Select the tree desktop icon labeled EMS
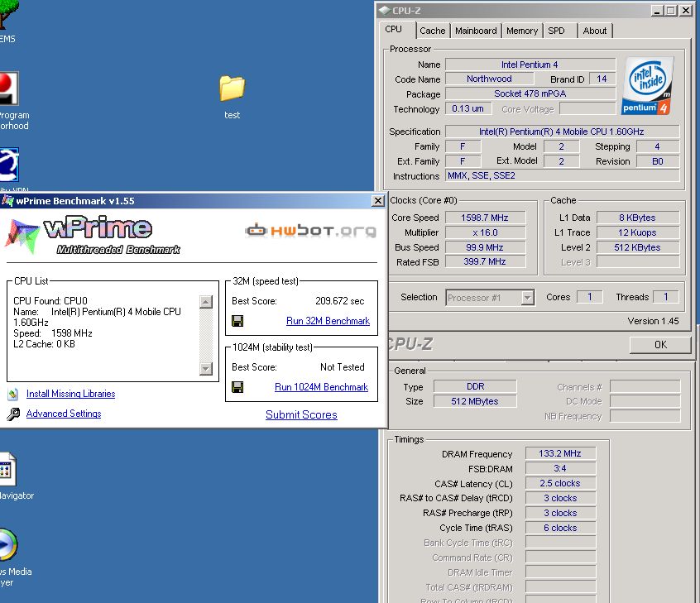 point(9,14)
